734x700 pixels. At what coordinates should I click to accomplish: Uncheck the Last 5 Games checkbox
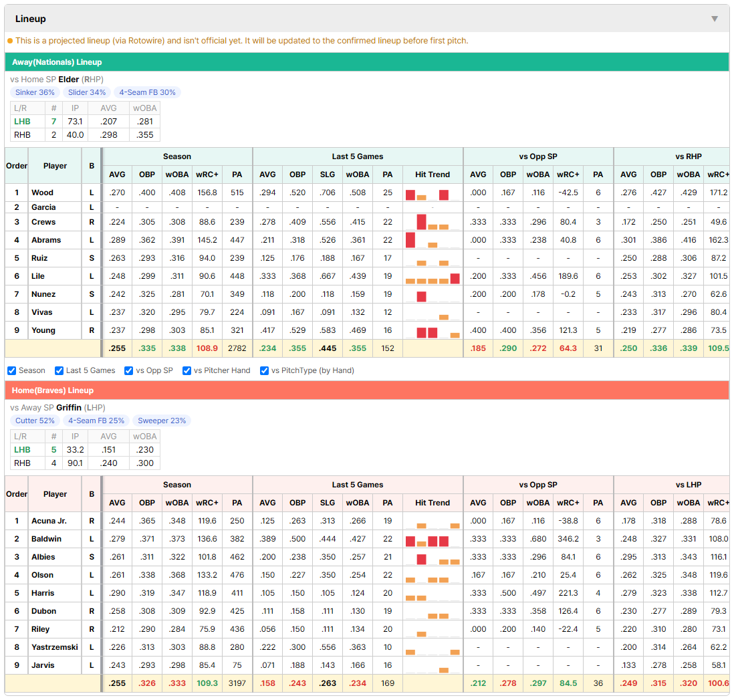tap(59, 371)
